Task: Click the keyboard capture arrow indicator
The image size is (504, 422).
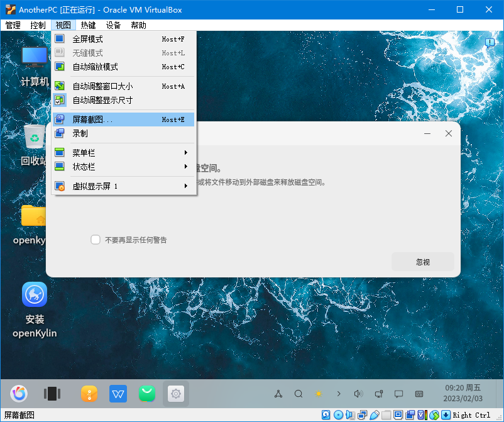Action: tap(446, 415)
